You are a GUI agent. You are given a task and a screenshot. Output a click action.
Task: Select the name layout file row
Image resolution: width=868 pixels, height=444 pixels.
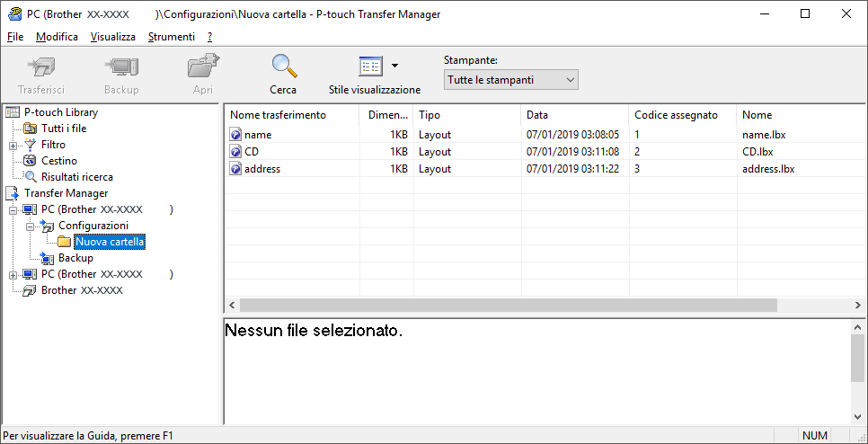click(x=545, y=135)
